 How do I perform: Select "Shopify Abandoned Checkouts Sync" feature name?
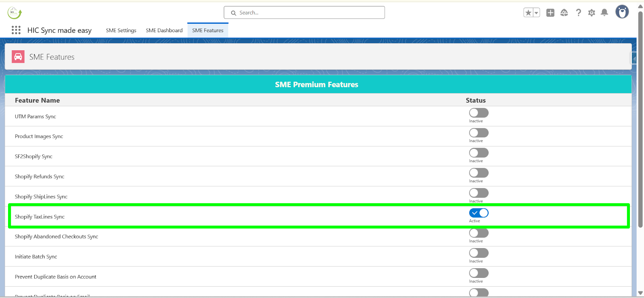click(56, 236)
